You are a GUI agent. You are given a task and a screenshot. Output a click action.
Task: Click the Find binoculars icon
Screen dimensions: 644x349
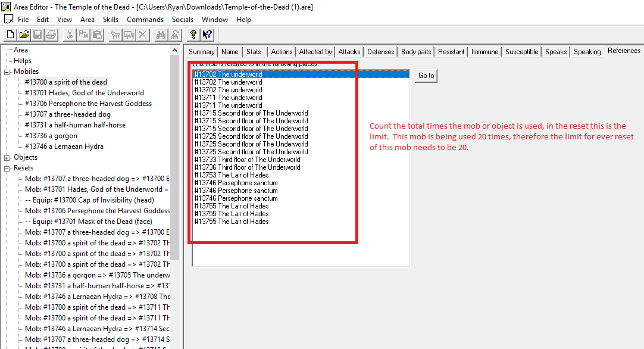click(161, 35)
